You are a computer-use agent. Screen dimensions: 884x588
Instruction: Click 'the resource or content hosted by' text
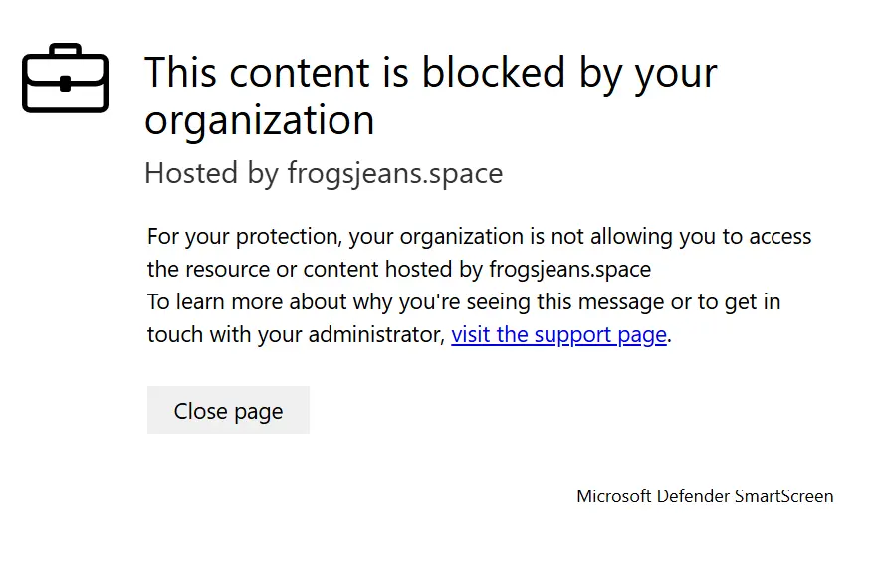coord(316,270)
